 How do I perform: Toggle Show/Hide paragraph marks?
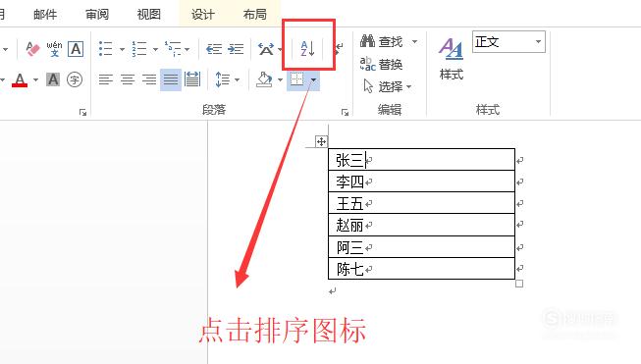tap(340, 49)
